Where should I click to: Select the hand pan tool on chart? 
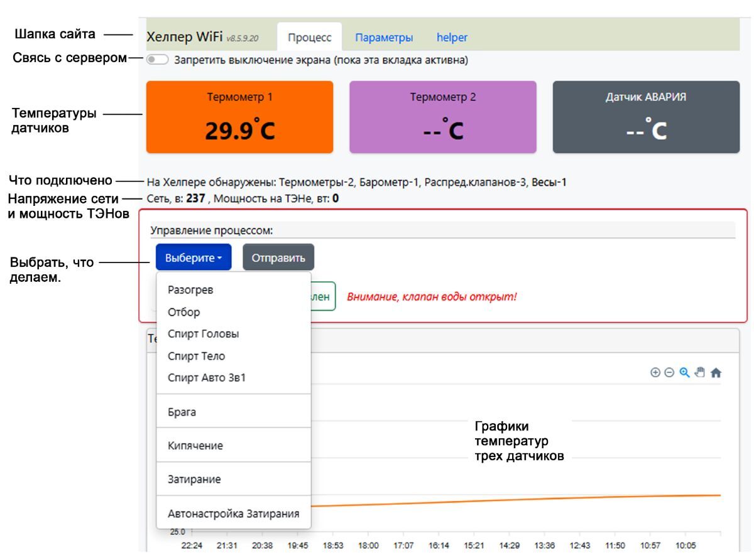click(700, 373)
